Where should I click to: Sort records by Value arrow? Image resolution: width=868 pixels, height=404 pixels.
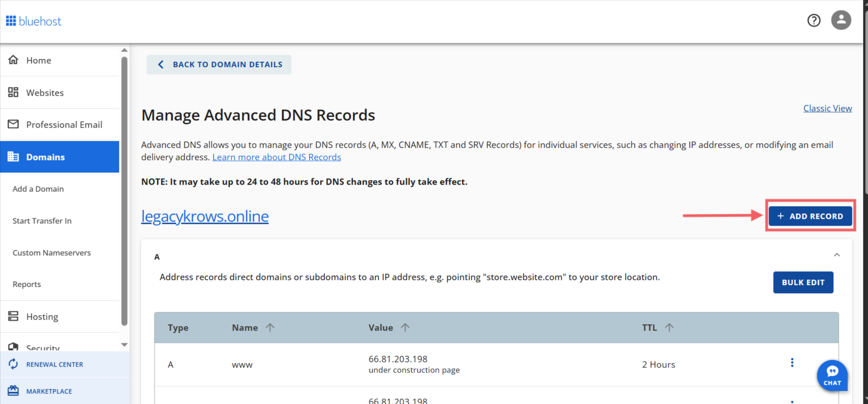pos(405,327)
